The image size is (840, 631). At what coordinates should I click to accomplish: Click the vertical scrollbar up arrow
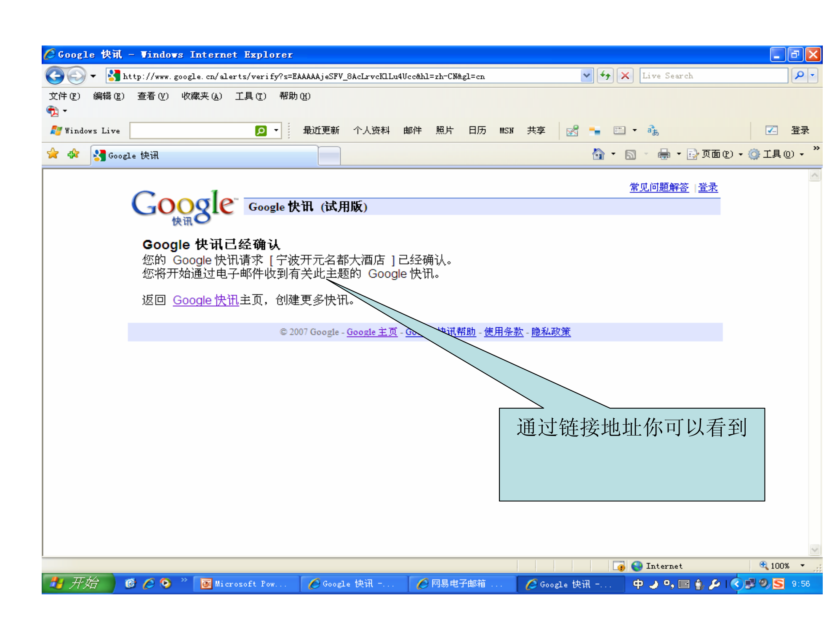coord(815,175)
